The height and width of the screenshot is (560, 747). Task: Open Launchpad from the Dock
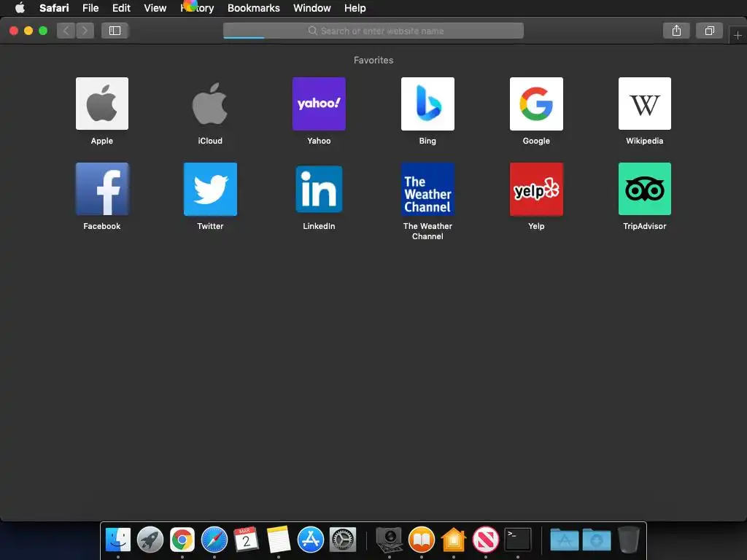150,540
